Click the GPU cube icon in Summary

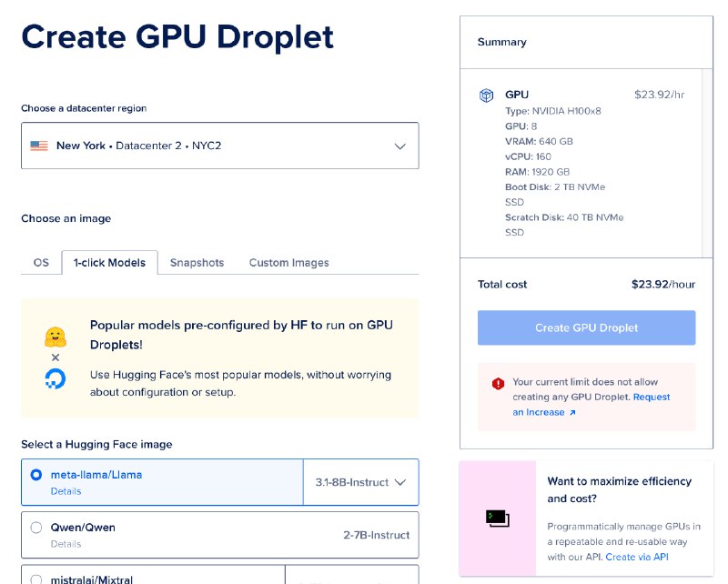[487, 96]
